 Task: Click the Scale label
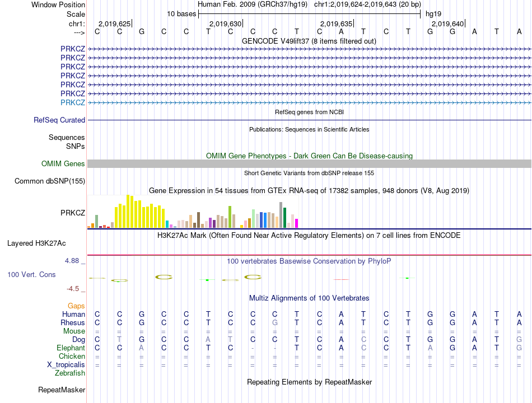pyautogui.click(x=76, y=14)
